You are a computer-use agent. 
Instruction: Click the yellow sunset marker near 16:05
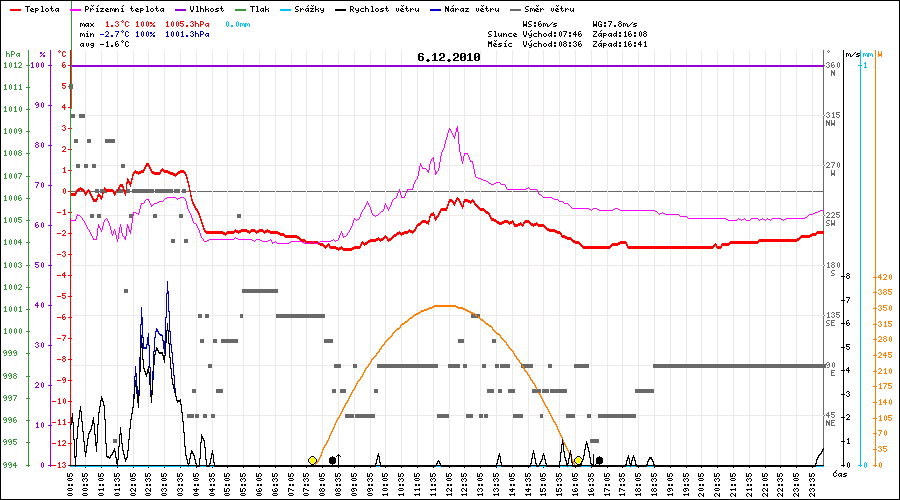click(578, 460)
